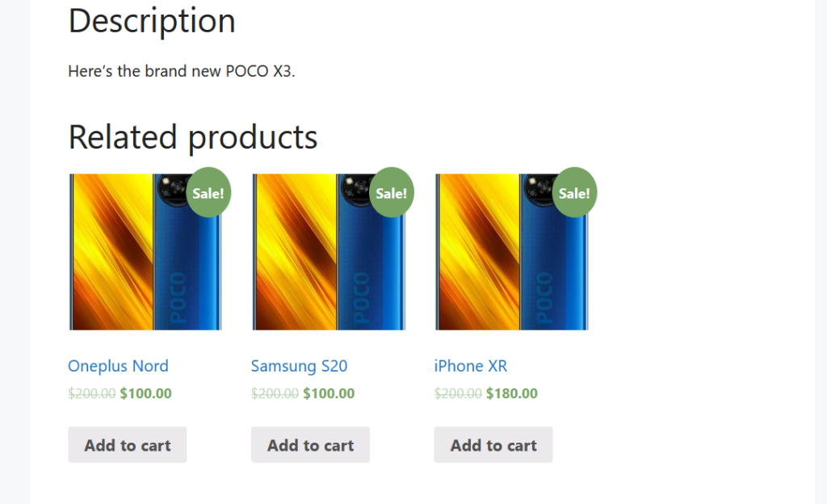
Task: Click the Related products heading
Action: tap(193, 137)
